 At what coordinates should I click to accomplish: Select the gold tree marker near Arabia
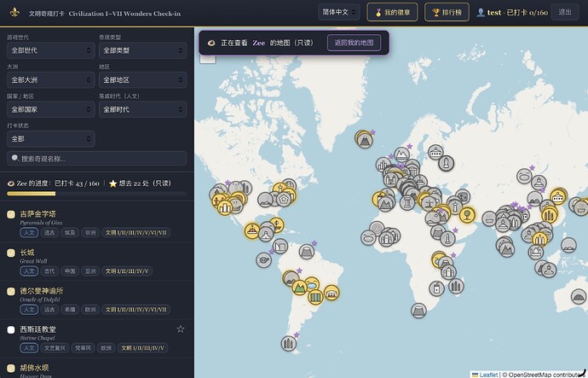pos(467,215)
